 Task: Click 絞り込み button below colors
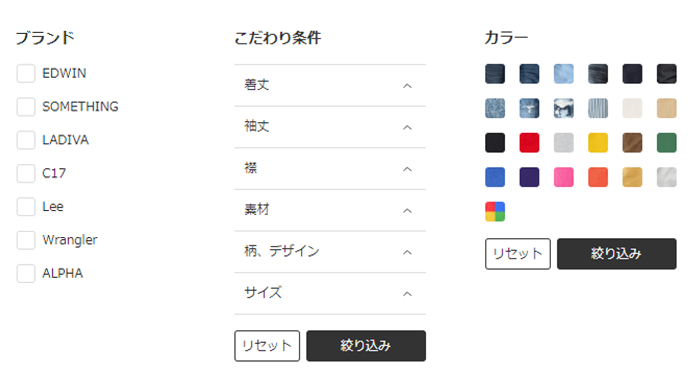617,254
